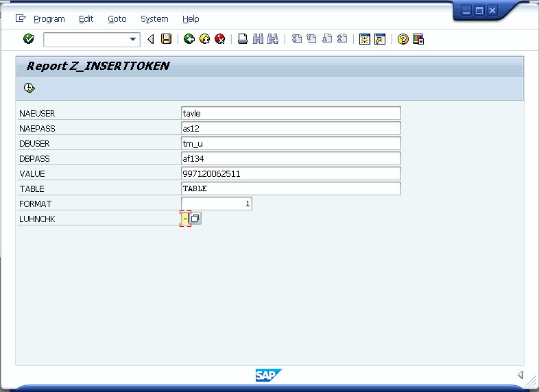
Task: Click the LUHNCHK label
Action: 37,219
